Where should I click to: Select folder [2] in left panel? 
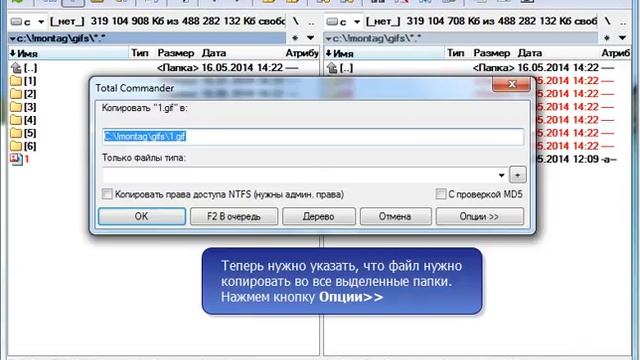tap(23, 94)
